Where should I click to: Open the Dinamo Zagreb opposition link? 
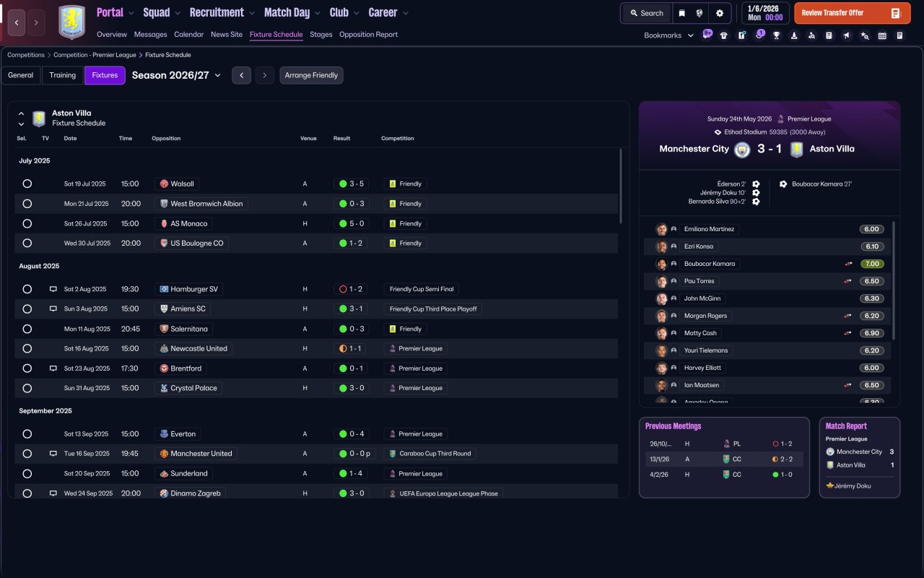click(191, 493)
